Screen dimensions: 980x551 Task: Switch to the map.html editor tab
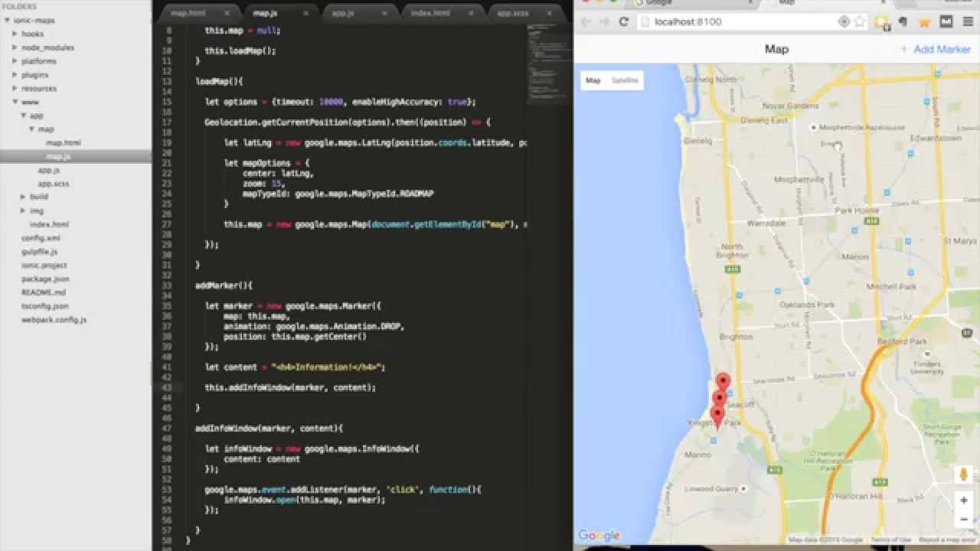pos(188,13)
